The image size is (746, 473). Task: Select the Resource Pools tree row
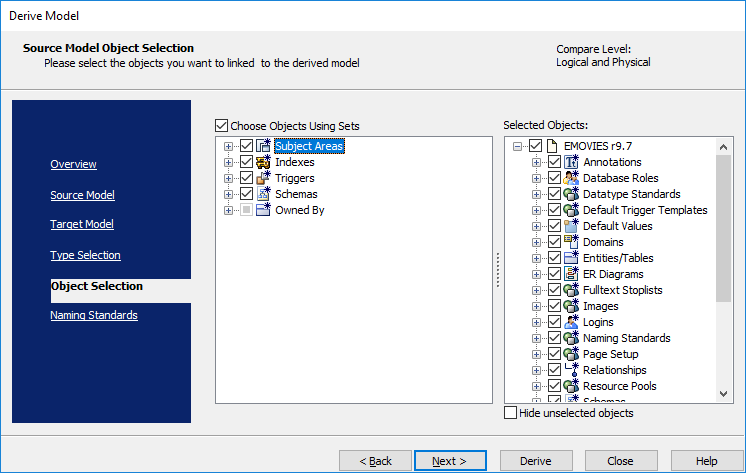(x=620, y=386)
